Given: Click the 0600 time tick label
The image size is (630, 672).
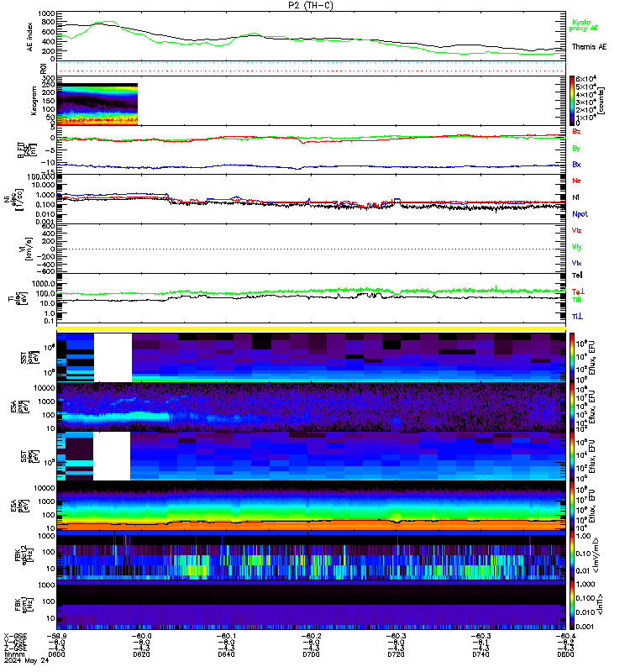Looking at the screenshot, I should click(56, 654).
